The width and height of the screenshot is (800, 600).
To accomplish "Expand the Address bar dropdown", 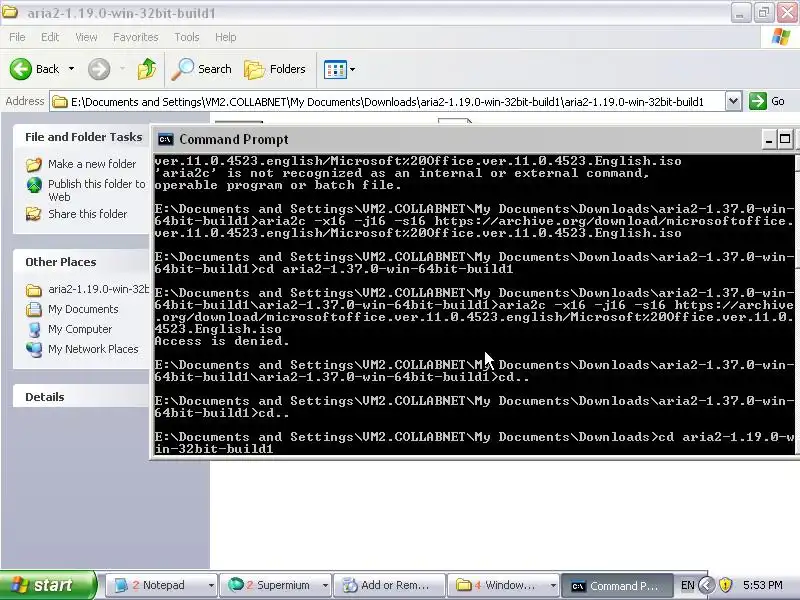I will pyautogui.click(x=733, y=101).
